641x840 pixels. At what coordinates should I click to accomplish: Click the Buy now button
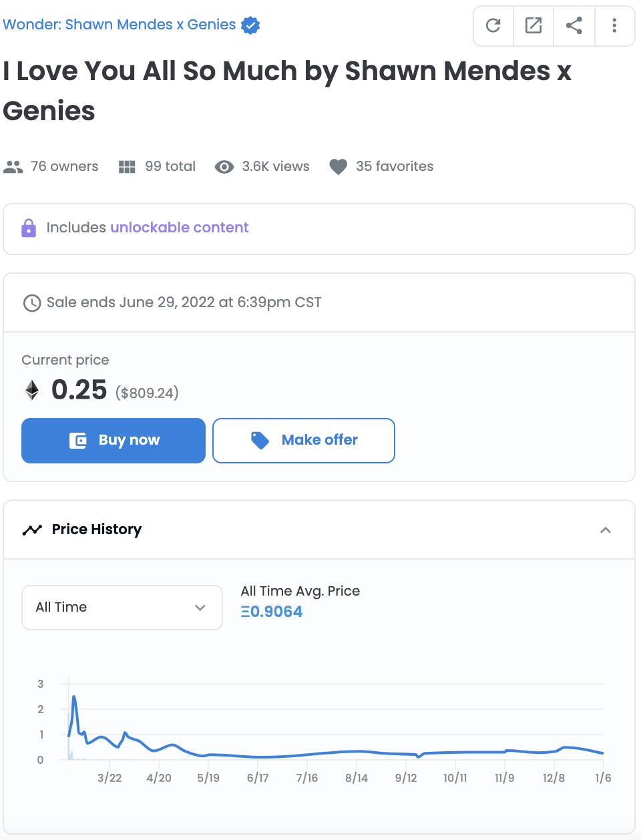(114, 441)
